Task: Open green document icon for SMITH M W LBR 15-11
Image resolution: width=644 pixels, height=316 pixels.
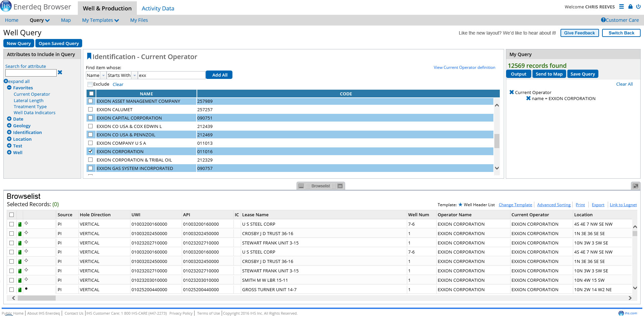Action: pyautogui.click(x=20, y=280)
